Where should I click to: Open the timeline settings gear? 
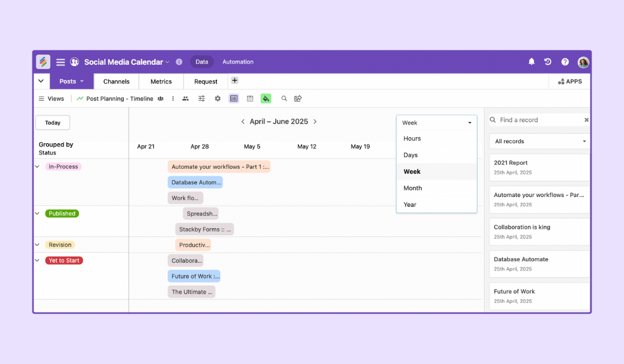point(217,99)
